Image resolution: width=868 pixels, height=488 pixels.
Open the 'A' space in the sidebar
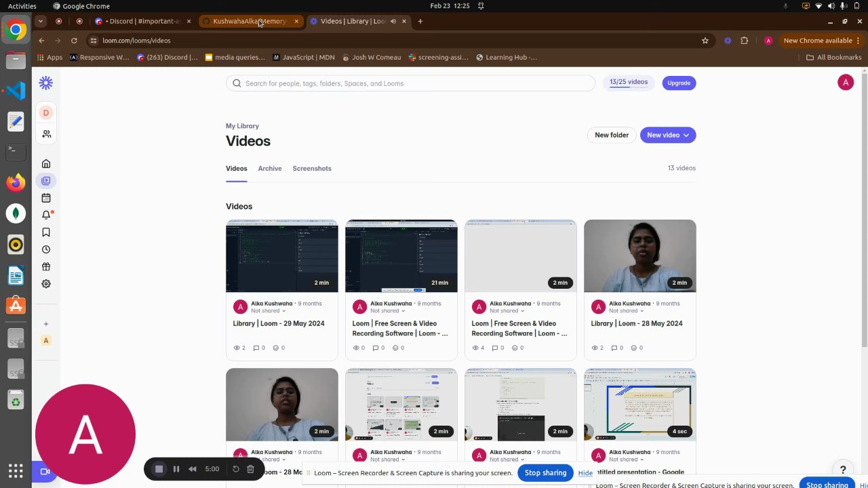46,340
